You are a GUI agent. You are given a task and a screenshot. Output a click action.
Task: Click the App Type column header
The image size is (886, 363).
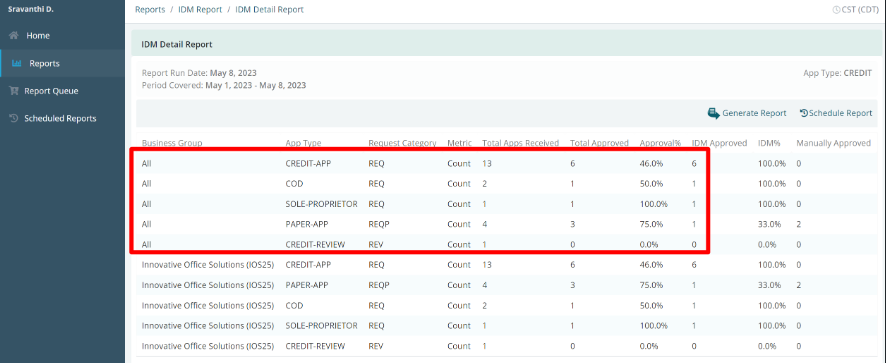(x=303, y=143)
